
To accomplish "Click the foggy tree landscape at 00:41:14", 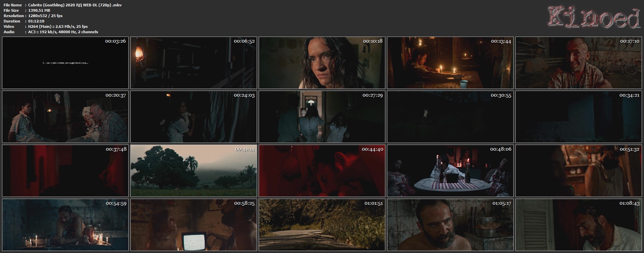I will pos(194,170).
